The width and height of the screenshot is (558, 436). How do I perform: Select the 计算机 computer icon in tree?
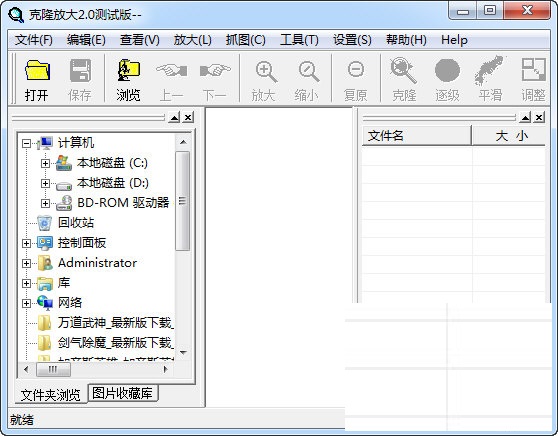pyautogui.click(x=45, y=143)
